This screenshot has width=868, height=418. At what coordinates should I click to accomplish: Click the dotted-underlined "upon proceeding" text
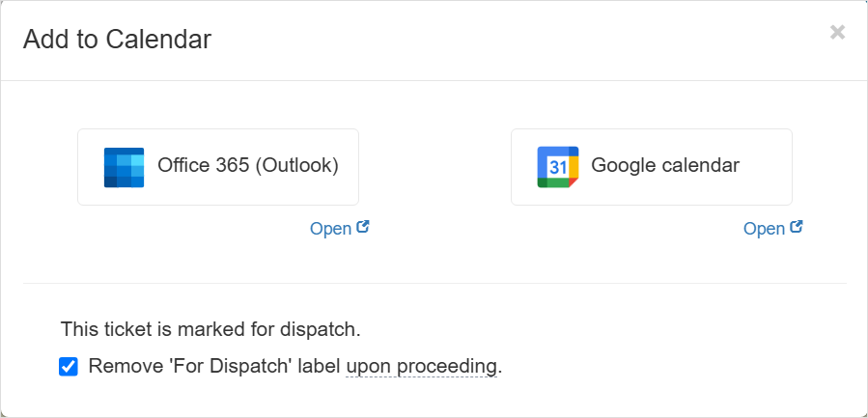pos(422,367)
